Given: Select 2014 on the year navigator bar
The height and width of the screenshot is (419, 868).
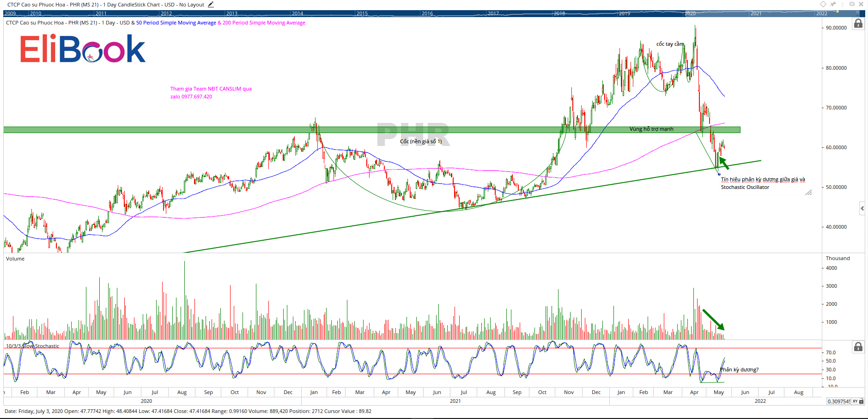Looking at the screenshot, I should 297,13.
